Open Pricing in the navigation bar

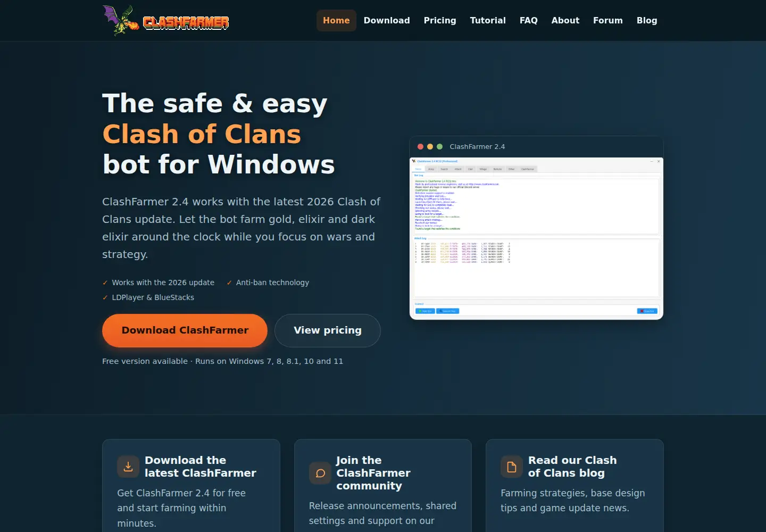point(440,20)
